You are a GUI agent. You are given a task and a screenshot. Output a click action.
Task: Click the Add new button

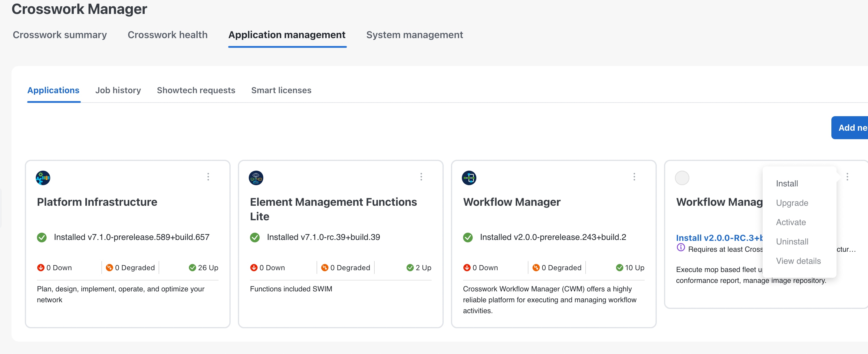(850, 128)
